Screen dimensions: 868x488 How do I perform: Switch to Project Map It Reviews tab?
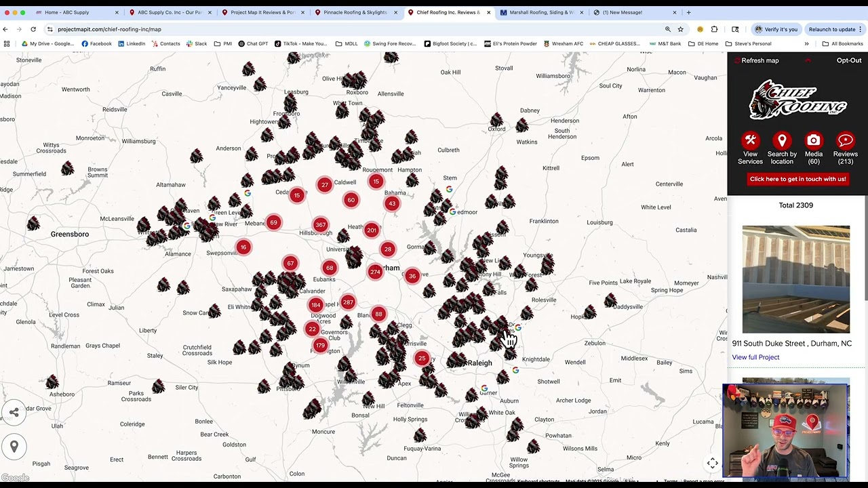(x=262, y=12)
